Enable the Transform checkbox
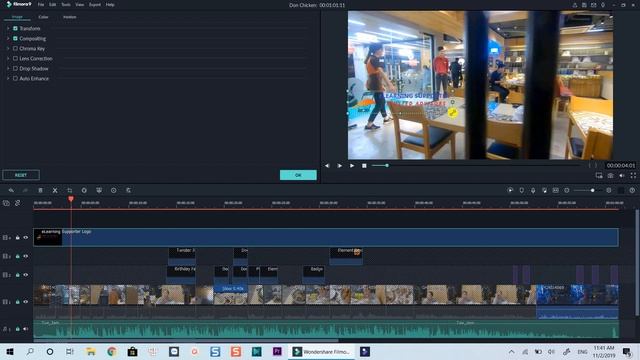This screenshot has height=360, width=640. [15, 29]
